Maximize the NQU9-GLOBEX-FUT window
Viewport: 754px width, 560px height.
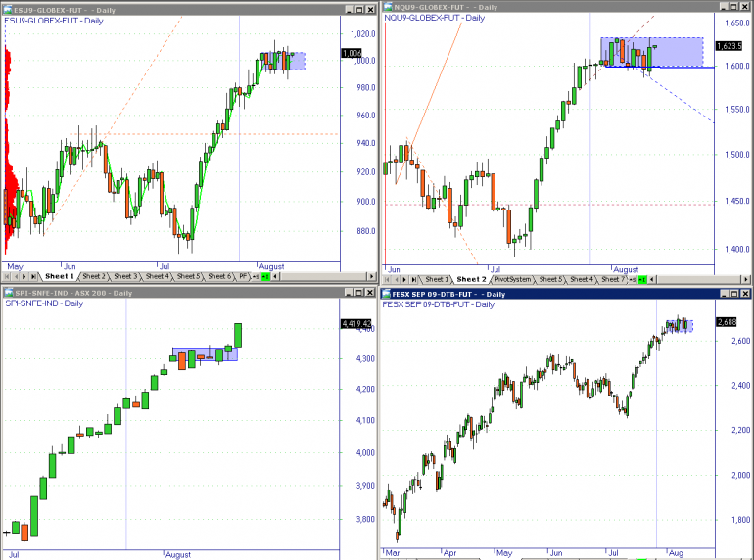pos(733,6)
